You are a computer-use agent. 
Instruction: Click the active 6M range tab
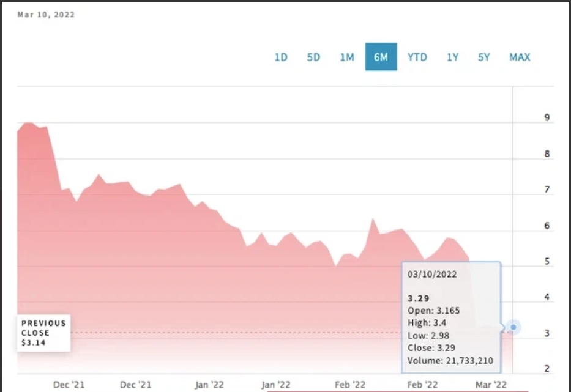coord(381,57)
